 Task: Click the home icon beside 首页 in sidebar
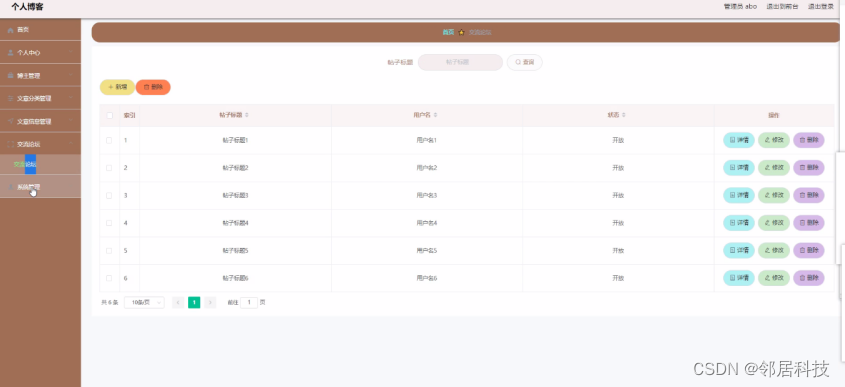coord(10,30)
